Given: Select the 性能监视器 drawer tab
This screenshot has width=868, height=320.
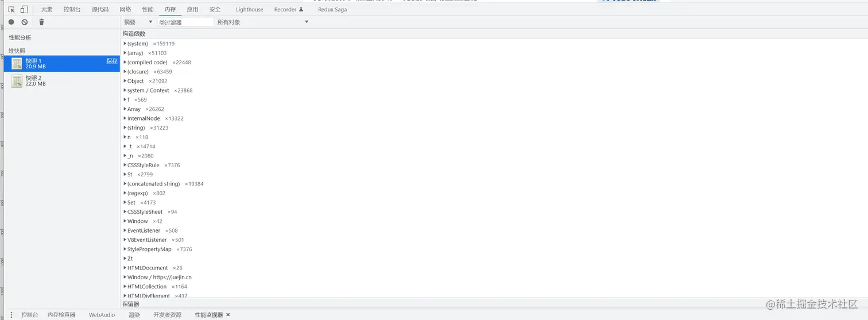Looking at the screenshot, I should pos(208,315).
